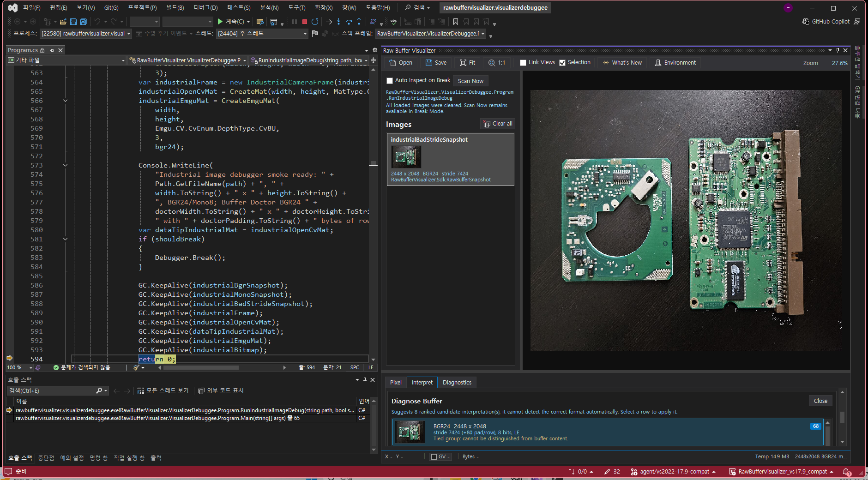The image size is (868, 480).
Task: Click Clear all in Images panel
Action: coord(498,124)
